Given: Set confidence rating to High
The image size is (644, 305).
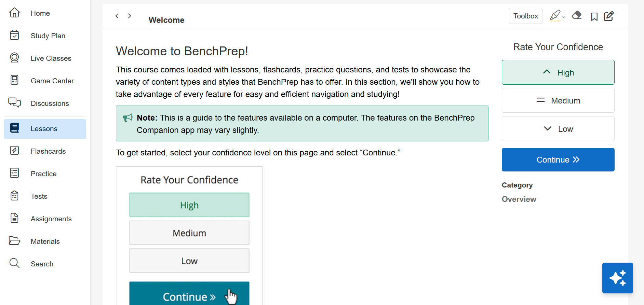Looking at the screenshot, I should coord(558,72).
